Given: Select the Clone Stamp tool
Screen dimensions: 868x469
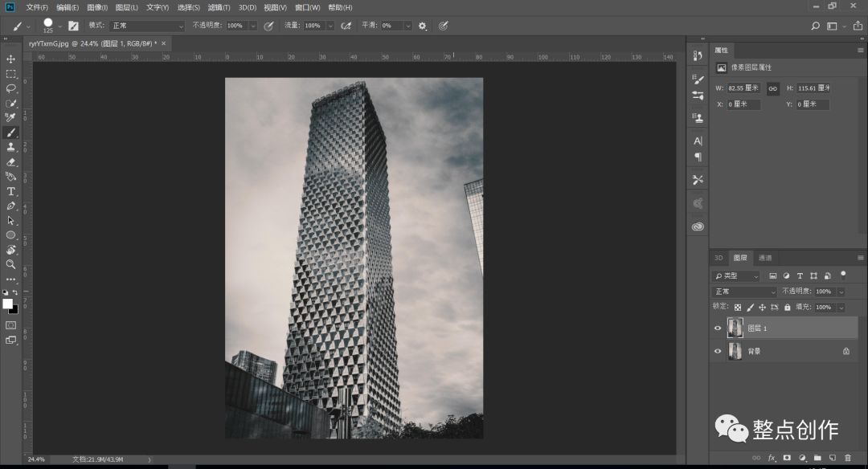Looking at the screenshot, I should [10, 147].
